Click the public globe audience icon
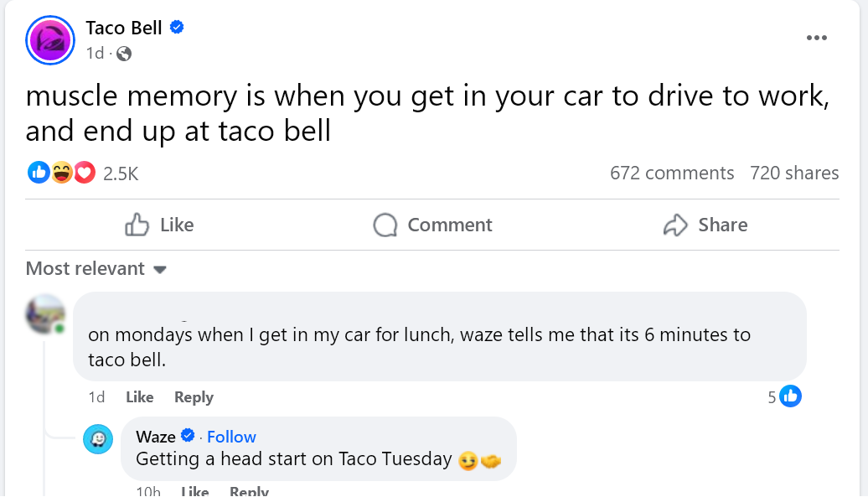868x497 pixels. tap(124, 54)
